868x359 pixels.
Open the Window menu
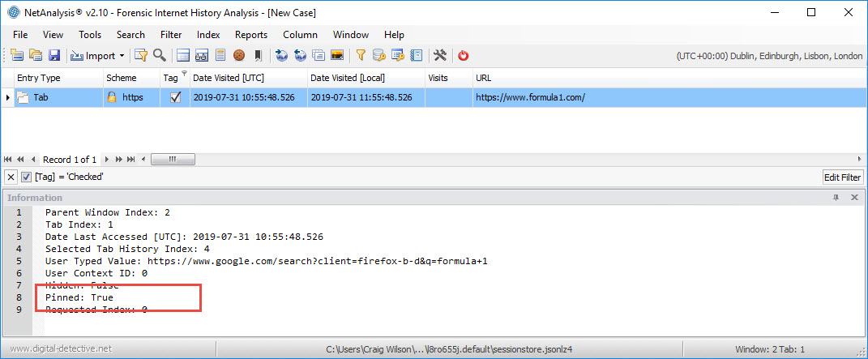tap(351, 34)
